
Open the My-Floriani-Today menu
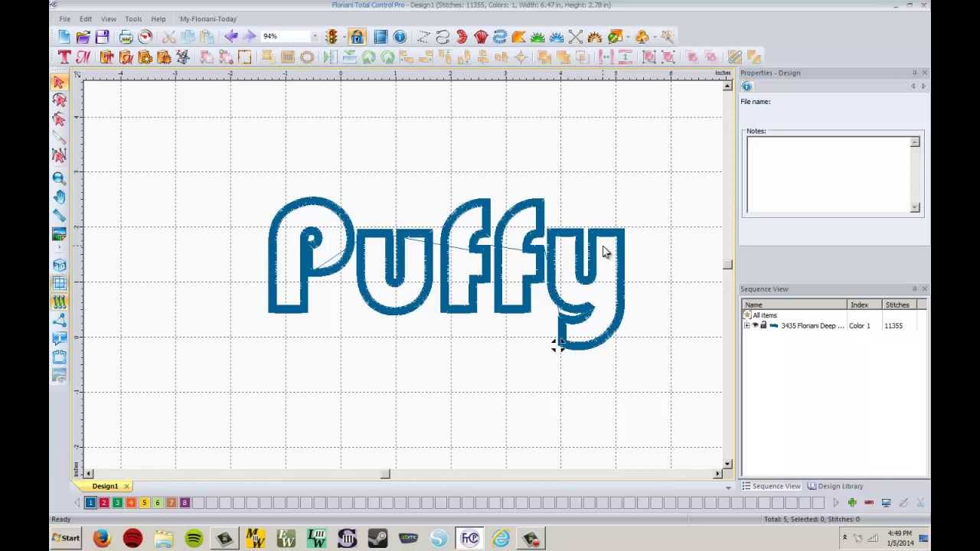tap(208, 18)
